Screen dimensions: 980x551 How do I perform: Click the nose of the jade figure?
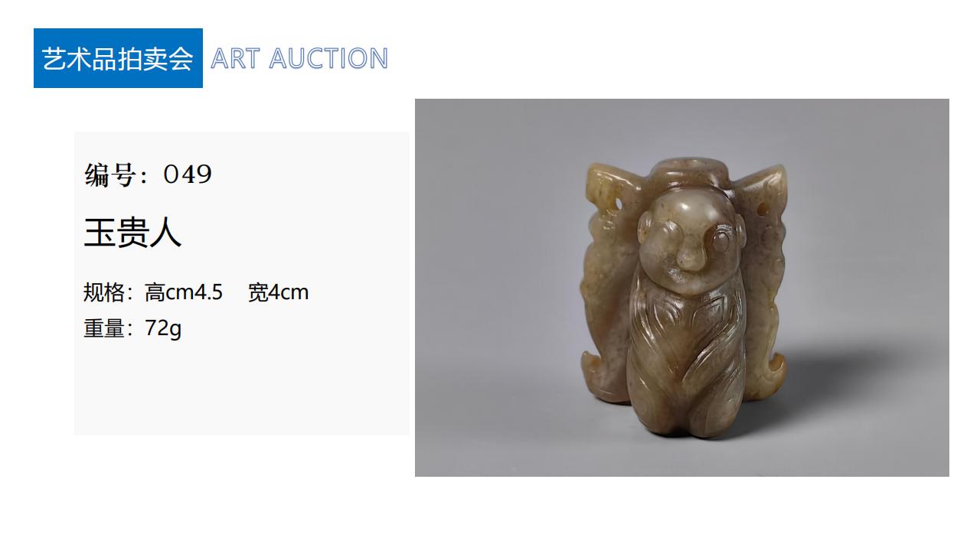point(691,258)
